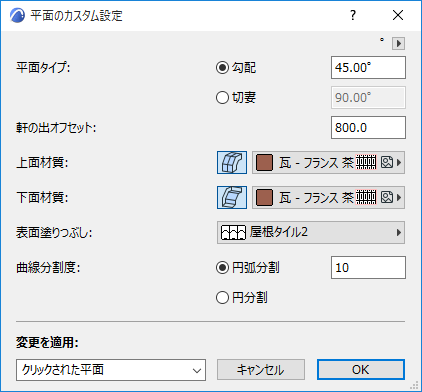Image resolution: width=422 pixels, height=392 pixels.
Task: Click the hatch pattern icon in 上面材質
Action: [x=366, y=162]
